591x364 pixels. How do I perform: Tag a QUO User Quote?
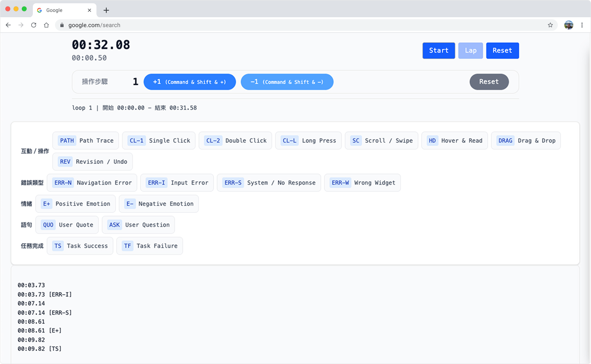coord(67,224)
